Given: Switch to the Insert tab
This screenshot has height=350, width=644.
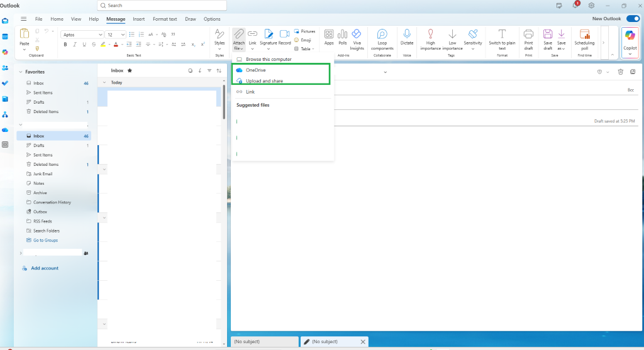Looking at the screenshot, I should pos(139,19).
